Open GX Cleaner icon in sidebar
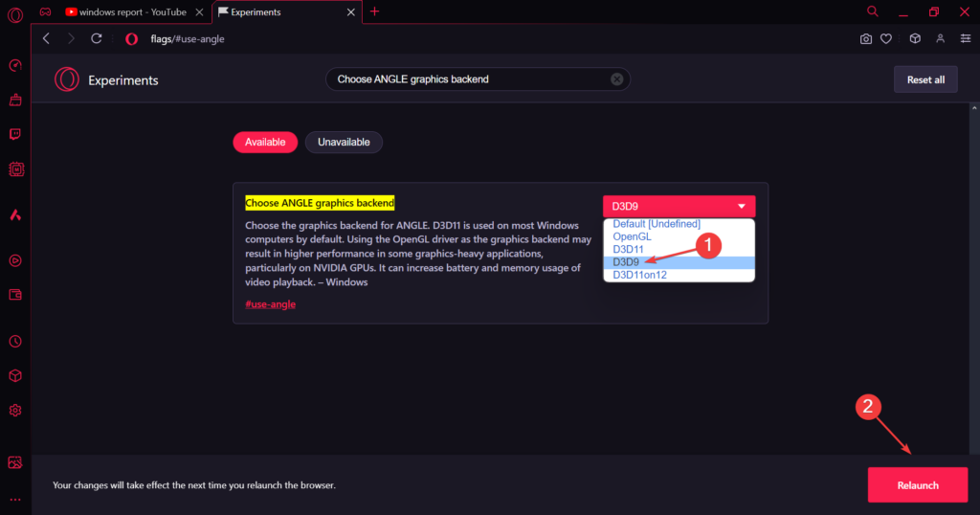Image resolution: width=980 pixels, height=515 pixels. pos(15,100)
